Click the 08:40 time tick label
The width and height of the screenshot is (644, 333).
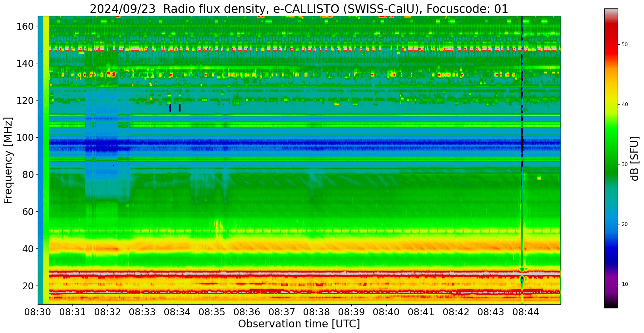click(386, 312)
